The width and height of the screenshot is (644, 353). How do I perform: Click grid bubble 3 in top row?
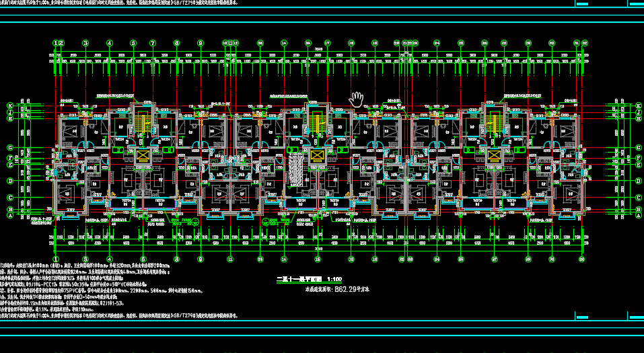point(85,44)
